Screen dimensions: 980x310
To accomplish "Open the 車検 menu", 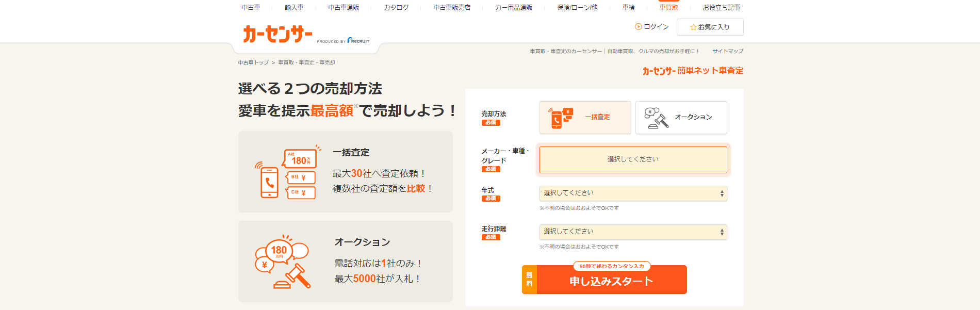I will (629, 8).
